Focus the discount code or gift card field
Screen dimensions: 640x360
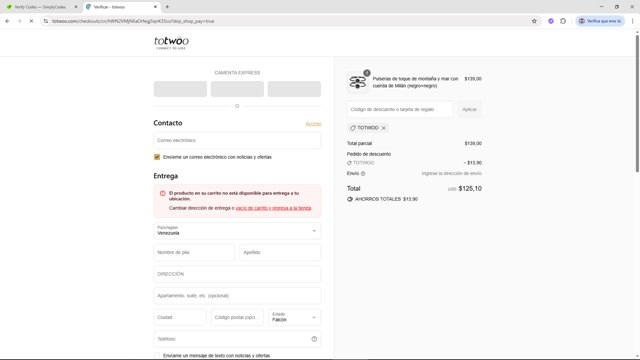[x=400, y=109]
